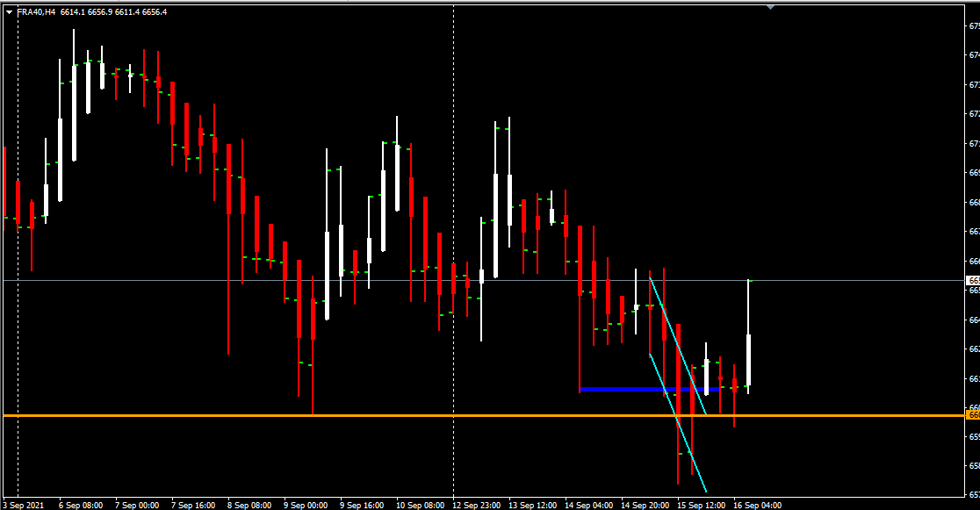This screenshot has width=980, height=510.
Task: Click the 14 Sep 20:00 time label
Action: pyautogui.click(x=645, y=505)
